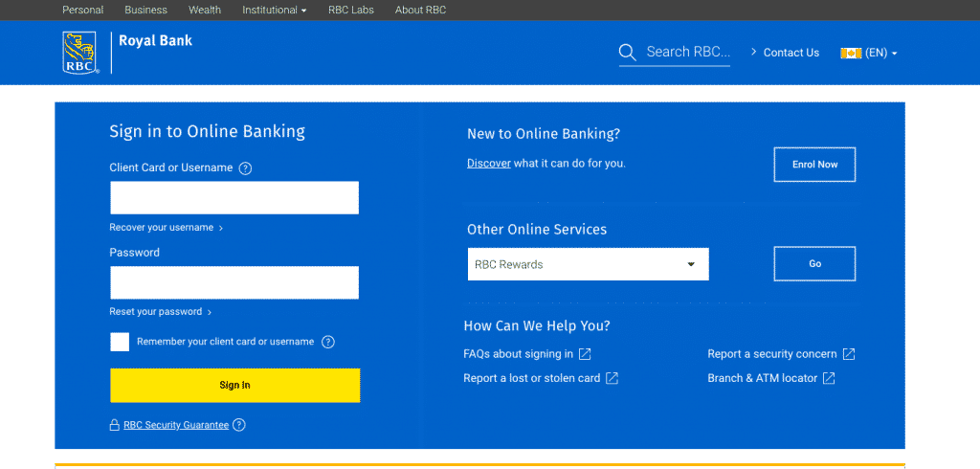Open the Contact Us link
The image size is (980, 469).
coord(791,53)
